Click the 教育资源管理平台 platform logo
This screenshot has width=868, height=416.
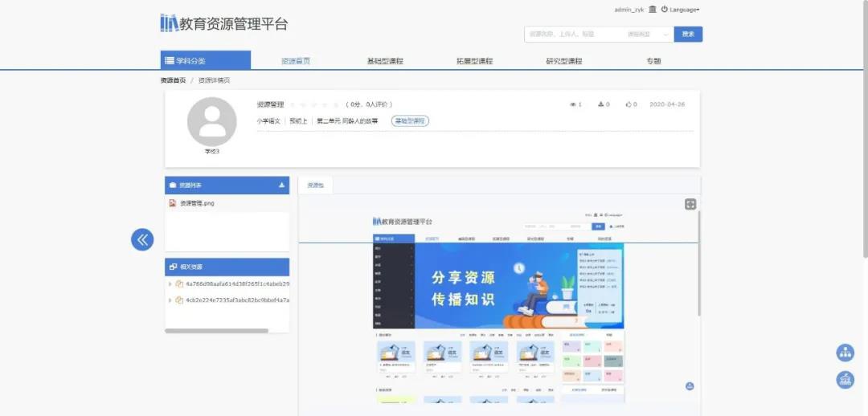(223, 24)
